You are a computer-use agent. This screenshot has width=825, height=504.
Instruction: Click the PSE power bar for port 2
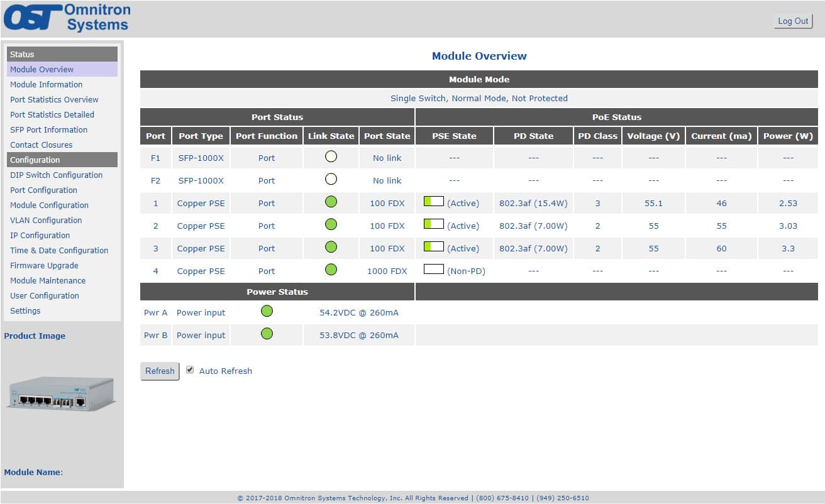click(434, 224)
